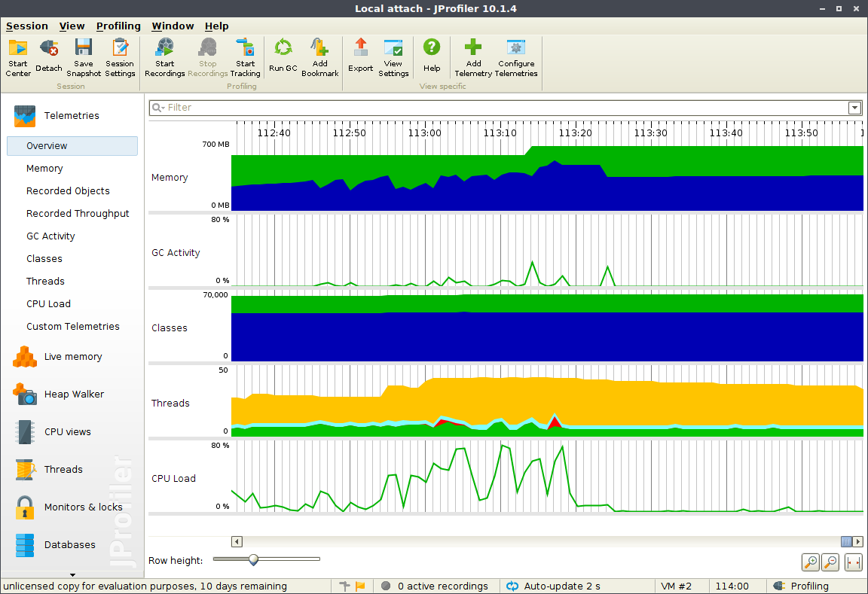Start recordings from the toolbar
This screenshot has height=594, width=868.
[164, 56]
